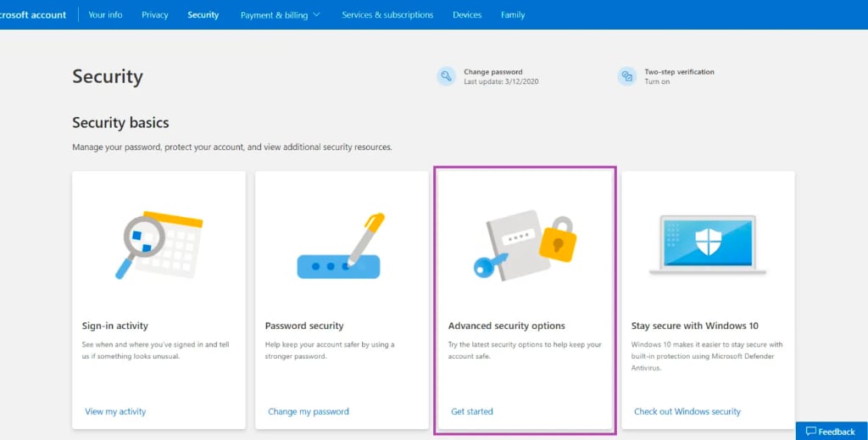Image resolution: width=868 pixels, height=440 pixels.
Task: Click the Two-step verification icon
Action: (627, 76)
